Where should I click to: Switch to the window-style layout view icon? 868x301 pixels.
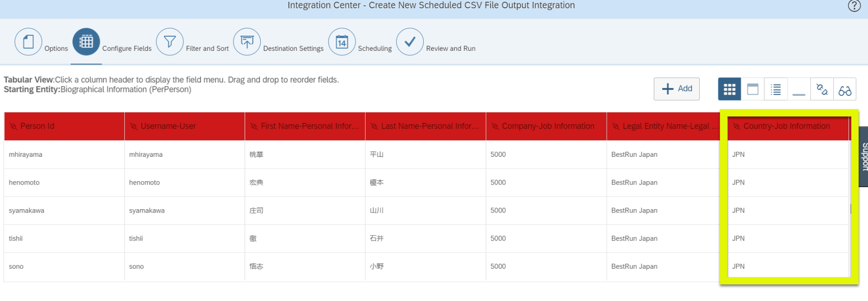[x=753, y=89]
